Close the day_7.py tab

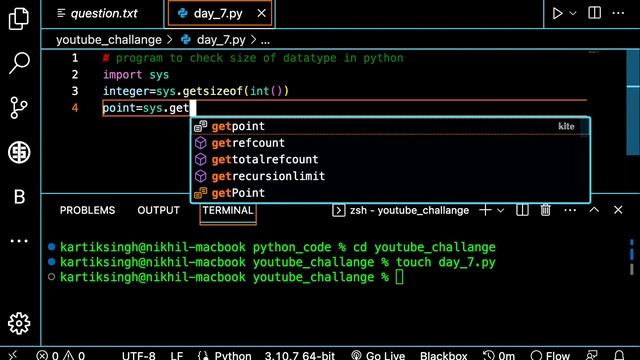click(262, 13)
